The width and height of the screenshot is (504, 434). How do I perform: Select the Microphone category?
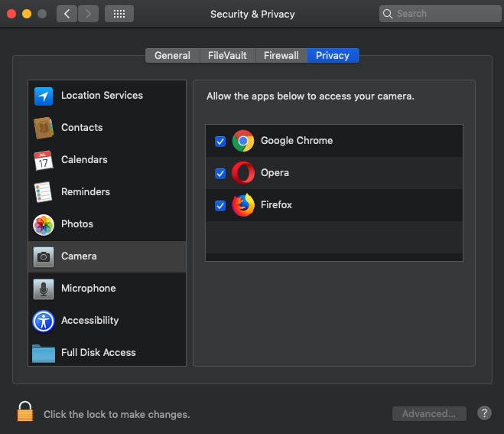point(107,289)
